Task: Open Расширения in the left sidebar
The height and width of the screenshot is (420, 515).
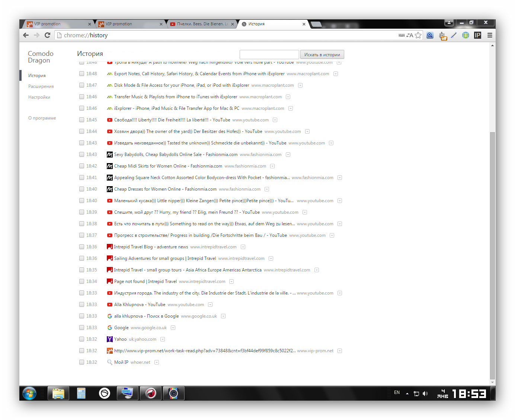Action: (x=41, y=86)
